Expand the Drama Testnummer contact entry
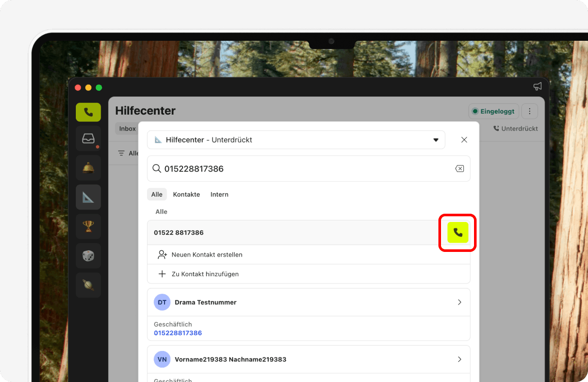Image resolution: width=588 pixels, height=382 pixels. coord(459,302)
